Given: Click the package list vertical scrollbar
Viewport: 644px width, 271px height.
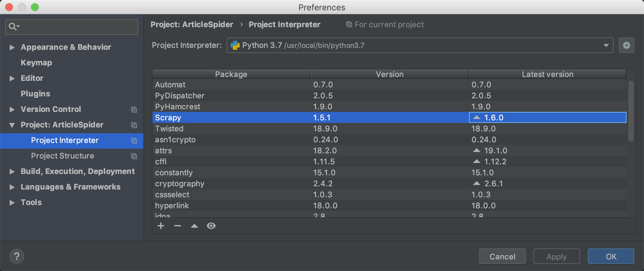Looking at the screenshot, I should pyautogui.click(x=631, y=111).
